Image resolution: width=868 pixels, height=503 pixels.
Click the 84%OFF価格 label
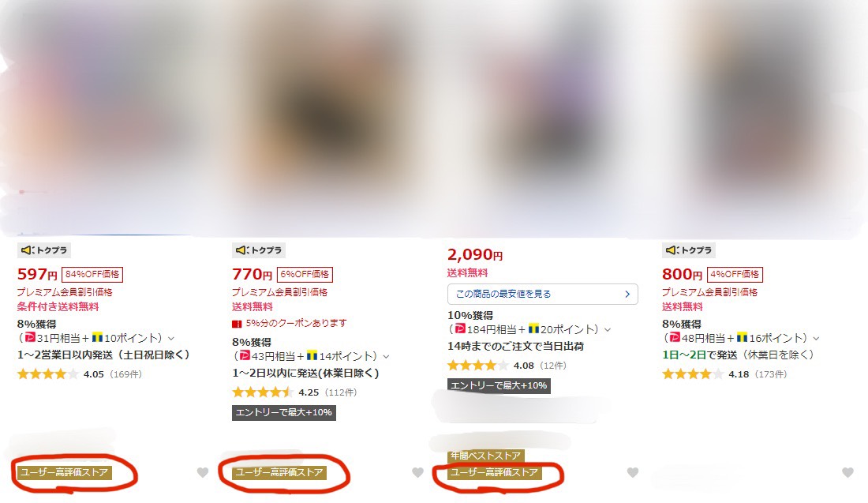[x=92, y=274]
